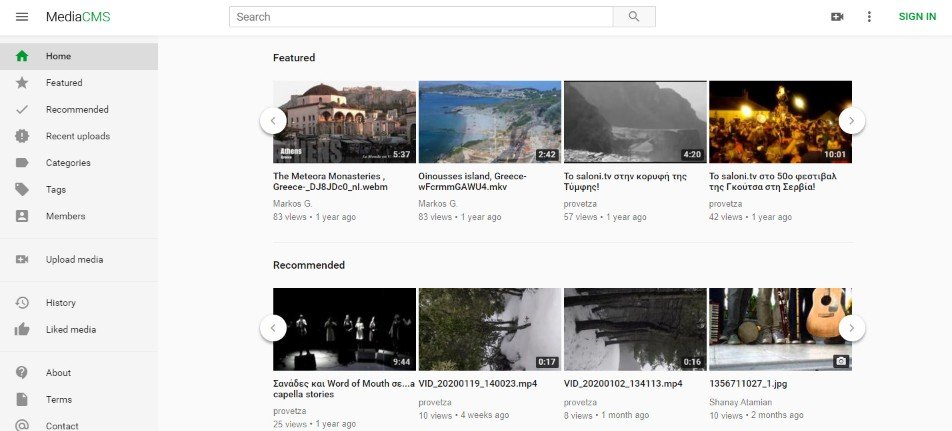952x431 pixels.
Task: Click into the Search input field
Action: point(421,17)
